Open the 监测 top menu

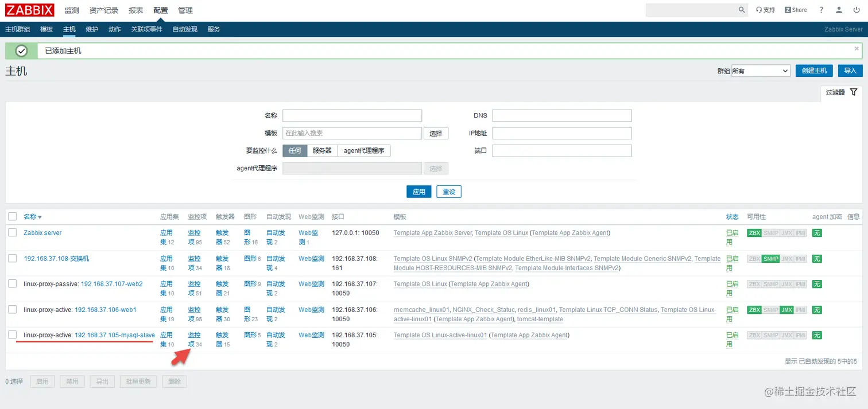point(72,10)
